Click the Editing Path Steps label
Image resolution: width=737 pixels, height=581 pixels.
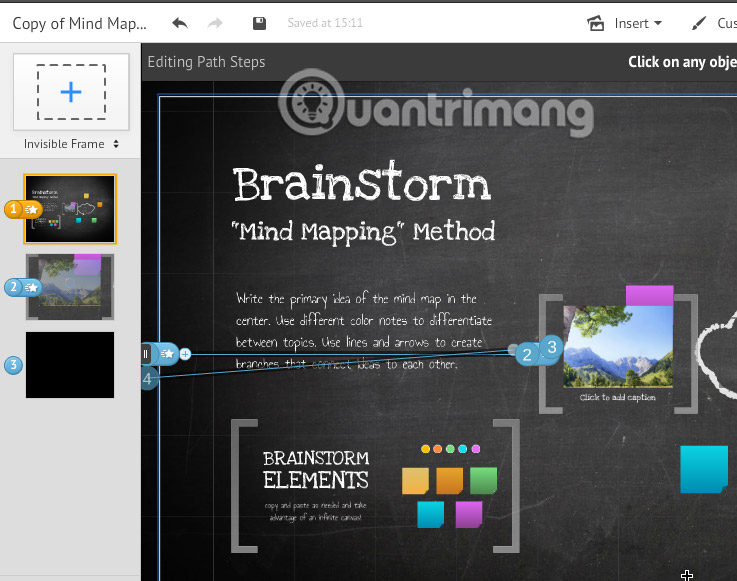(x=206, y=62)
